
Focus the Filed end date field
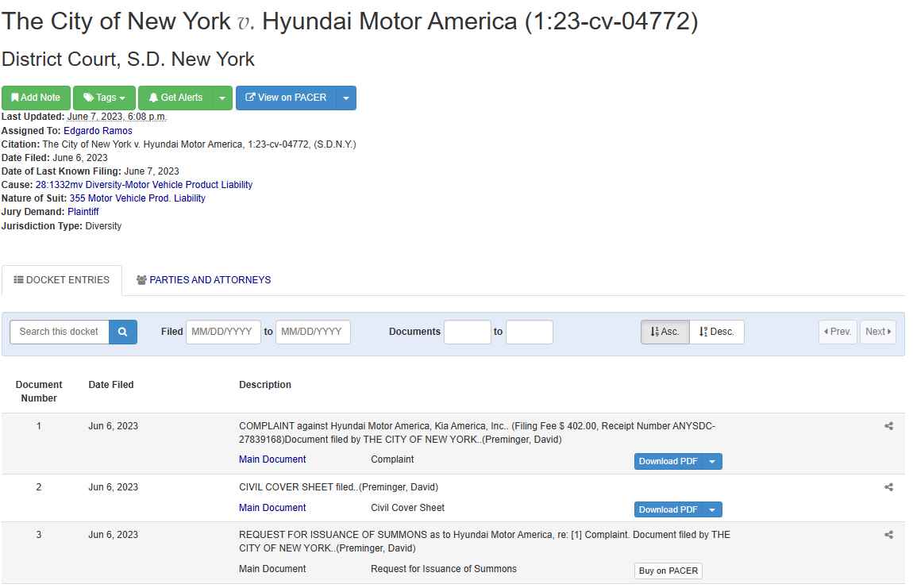click(x=313, y=332)
